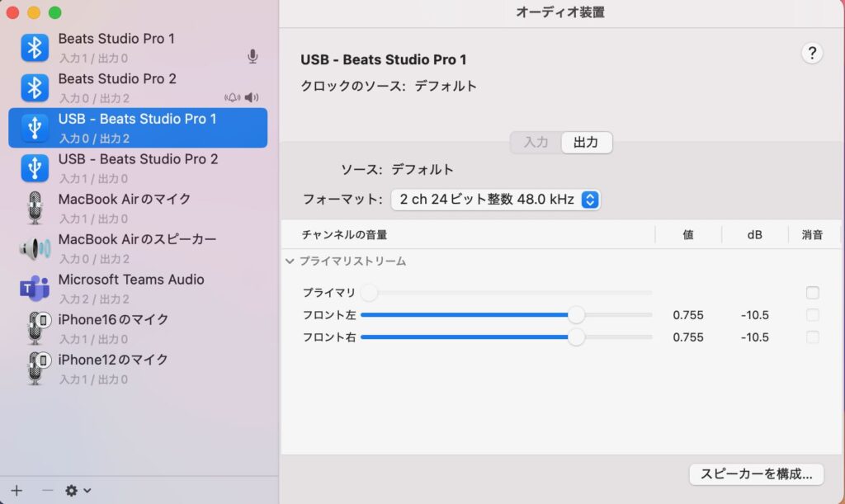Open the gear settings dropdown menu
845x504 pixels.
point(78,490)
